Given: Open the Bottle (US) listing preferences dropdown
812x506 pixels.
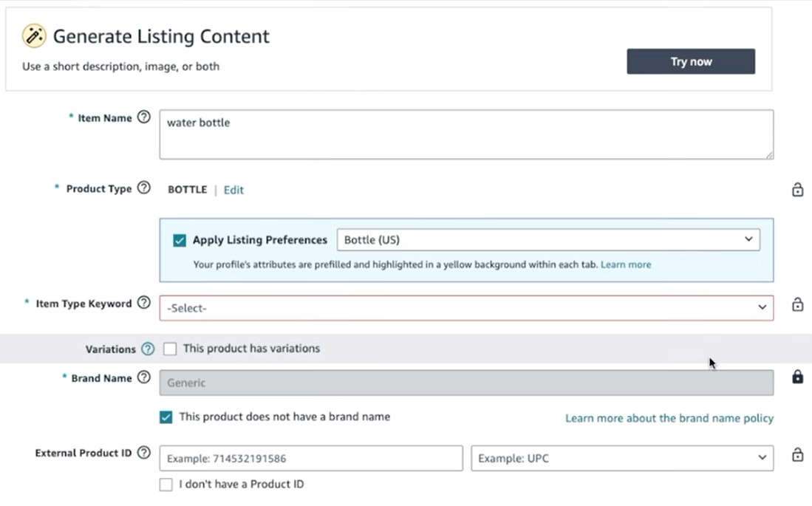Looking at the screenshot, I should [x=547, y=239].
